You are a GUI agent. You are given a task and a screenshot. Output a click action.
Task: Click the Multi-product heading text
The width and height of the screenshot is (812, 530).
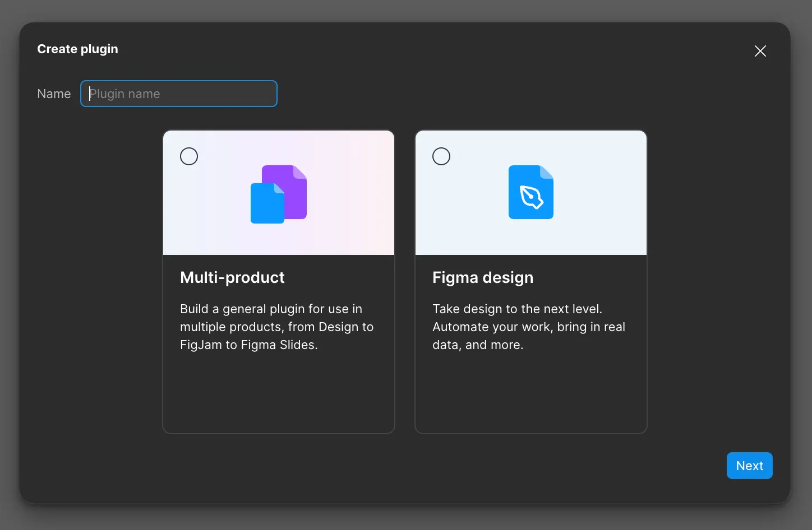click(x=232, y=277)
